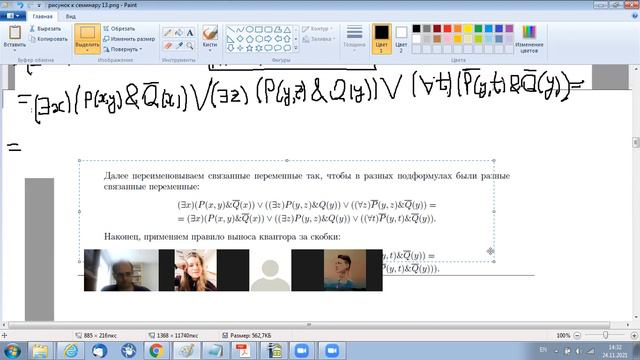Pick the green color swatch

point(478,28)
